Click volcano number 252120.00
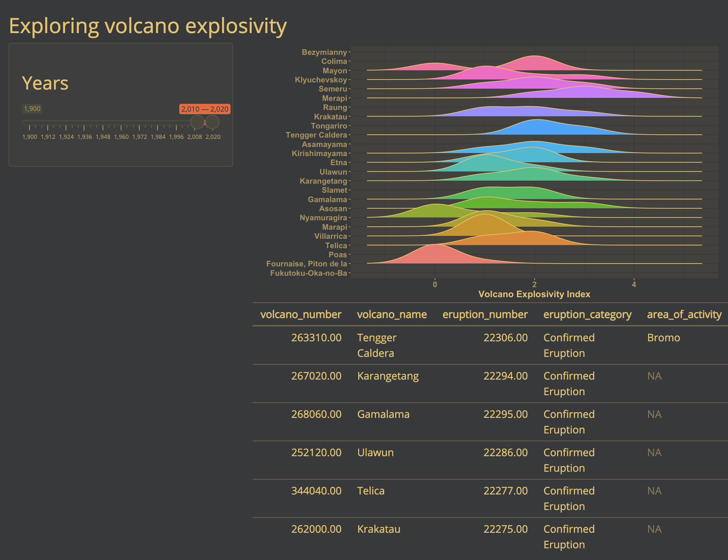The image size is (728, 560). [x=316, y=452]
